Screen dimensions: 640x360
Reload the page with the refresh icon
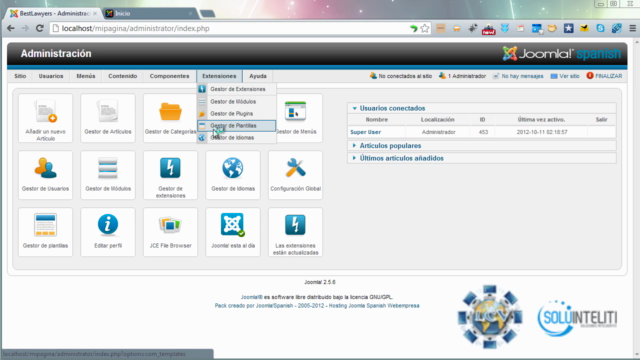(40, 29)
